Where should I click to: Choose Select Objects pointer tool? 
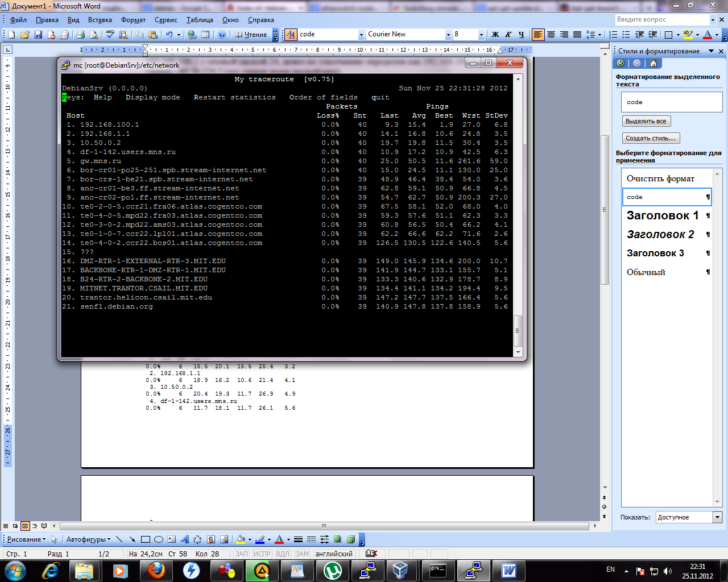55,539
